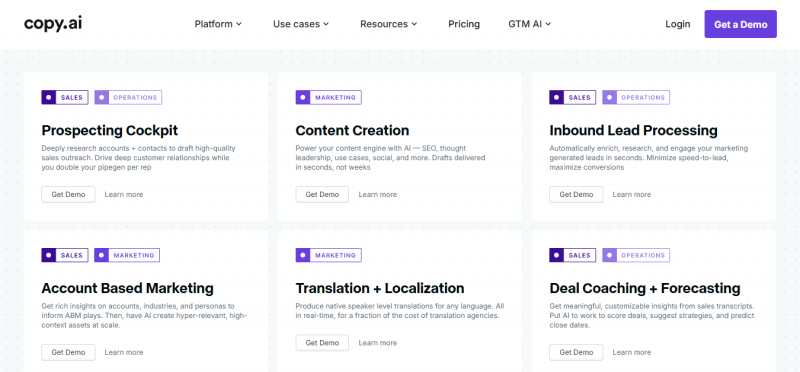The width and height of the screenshot is (800, 372).
Task: Click the Login link
Action: 678,24
